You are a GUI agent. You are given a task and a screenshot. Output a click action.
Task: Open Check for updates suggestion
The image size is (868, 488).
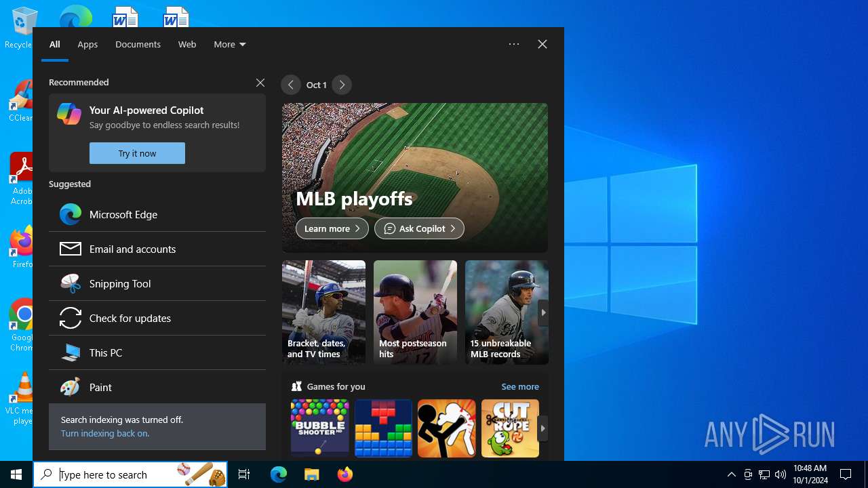point(157,318)
